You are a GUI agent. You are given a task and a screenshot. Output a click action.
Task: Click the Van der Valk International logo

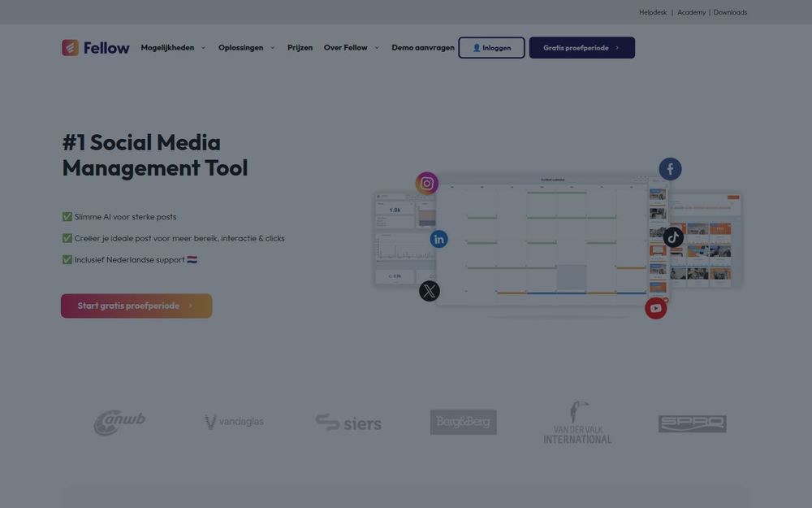(577, 423)
